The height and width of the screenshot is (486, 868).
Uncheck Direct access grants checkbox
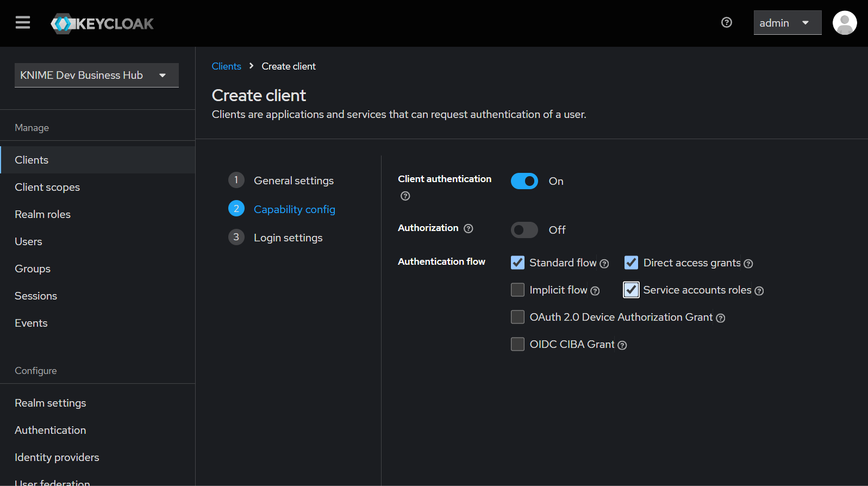click(631, 263)
